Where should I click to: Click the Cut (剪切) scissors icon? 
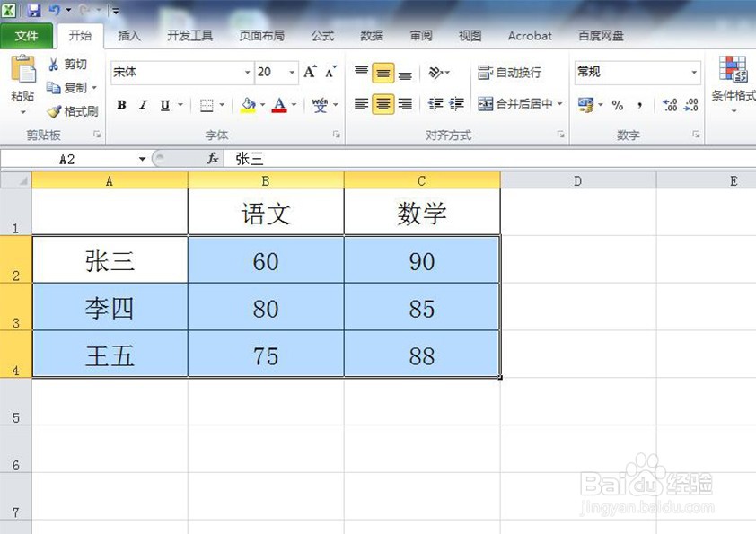54,65
